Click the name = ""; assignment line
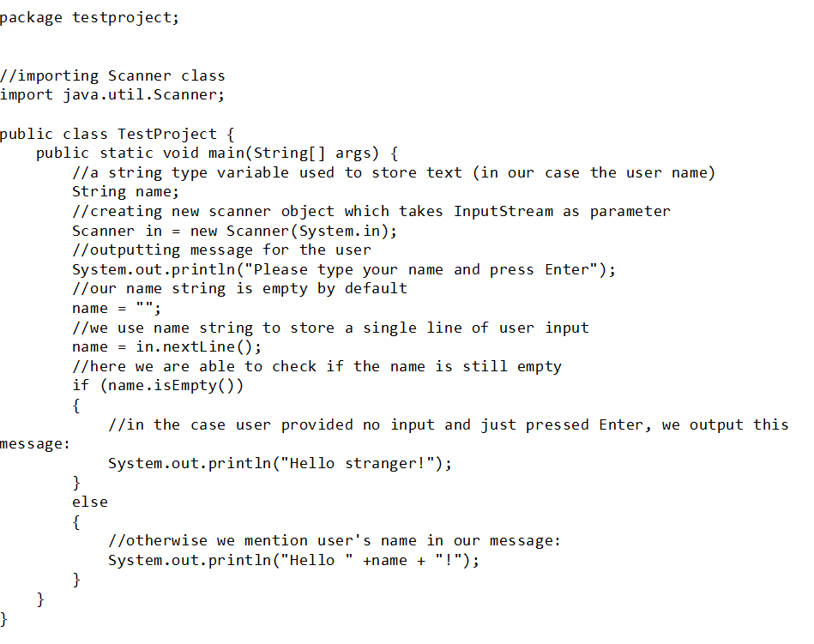Screen dimensions: 814x644 click(x=117, y=308)
